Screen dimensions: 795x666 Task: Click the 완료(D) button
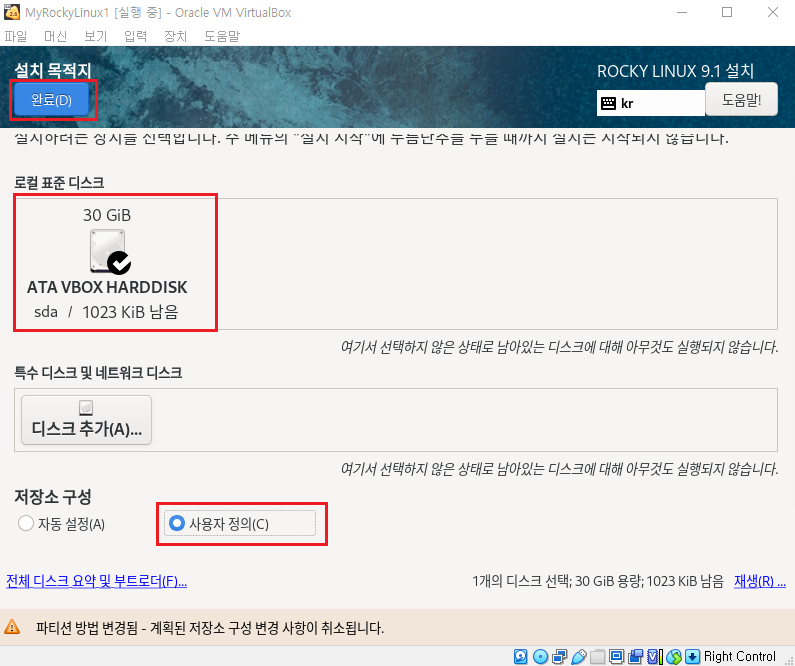pyautogui.click(x=51, y=100)
